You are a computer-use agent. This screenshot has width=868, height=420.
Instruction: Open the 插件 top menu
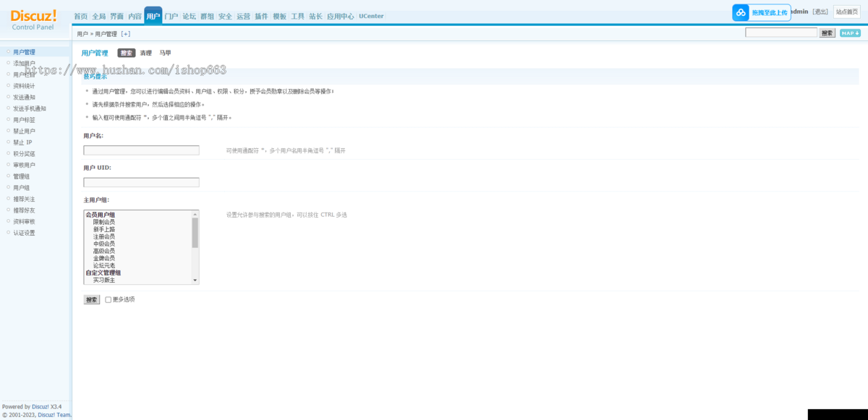(x=262, y=16)
